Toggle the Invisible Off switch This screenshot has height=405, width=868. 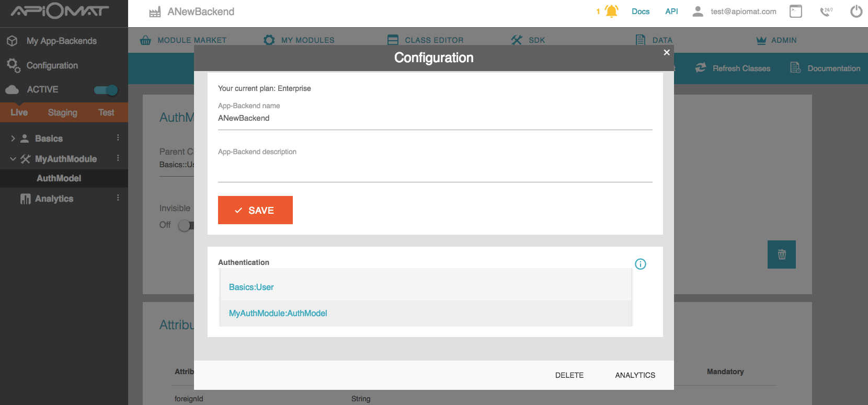(x=186, y=225)
